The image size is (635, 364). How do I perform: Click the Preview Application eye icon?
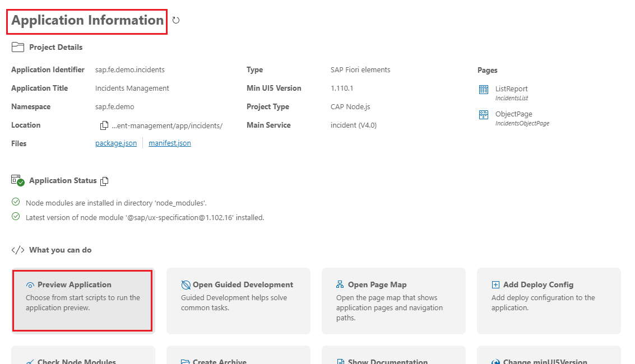tap(30, 285)
